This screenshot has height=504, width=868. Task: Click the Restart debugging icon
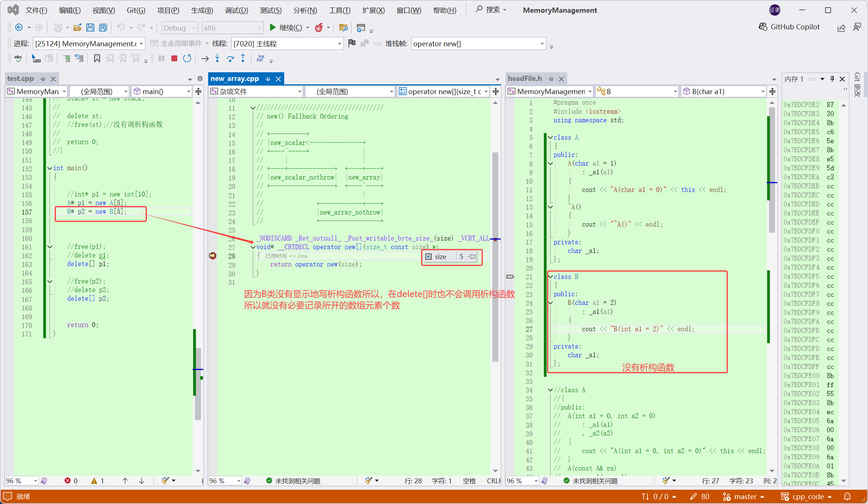point(187,58)
